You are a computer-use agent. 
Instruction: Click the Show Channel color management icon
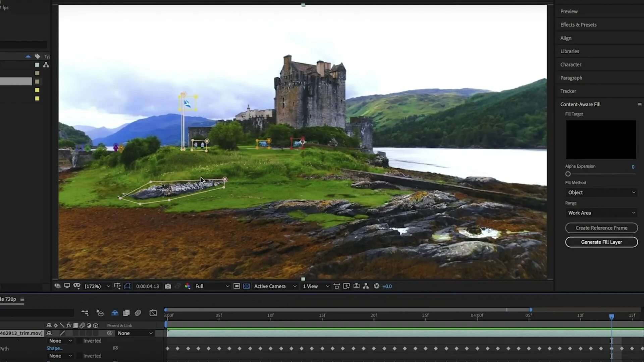coord(187,286)
